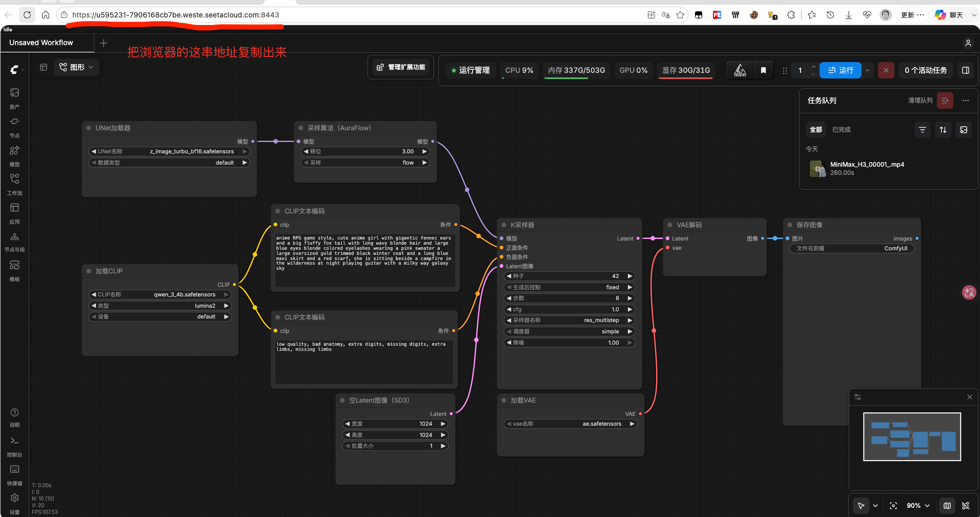Open the 资产 (assets) sidebar panel
Image resolution: width=980 pixels, height=517 pixels.
click(14, 97)
